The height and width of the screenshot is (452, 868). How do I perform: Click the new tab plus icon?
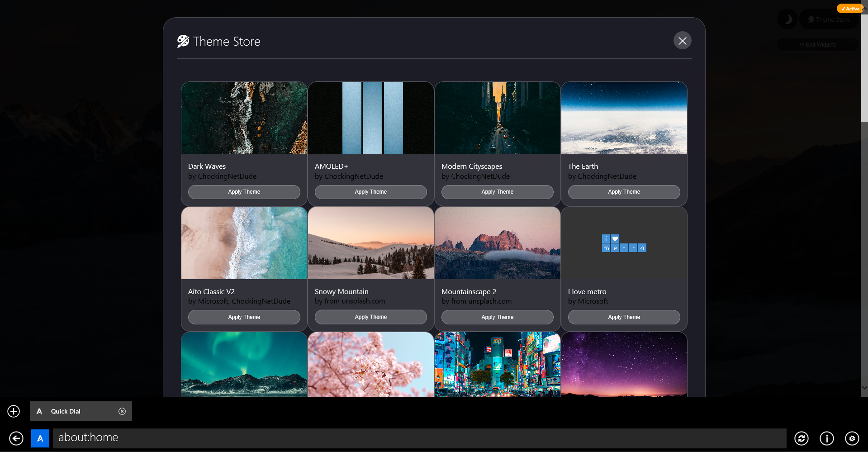tap(14, 411)
